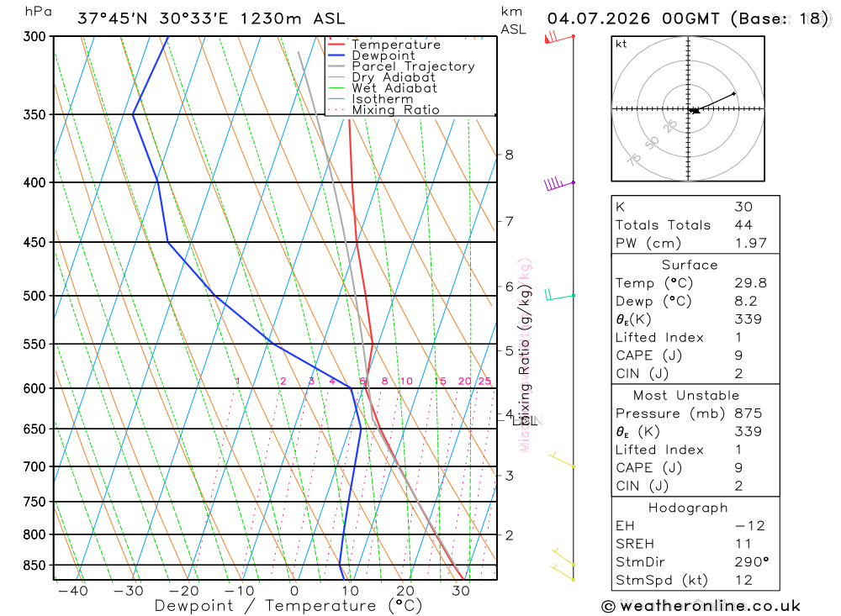The width and height of the screenshot is (841, 616).
Task: Click the SREH value 11
Action: (x=743, y=545)
